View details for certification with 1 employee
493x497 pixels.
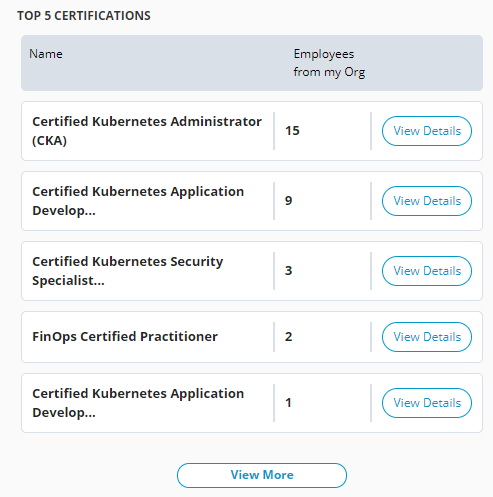427,403
